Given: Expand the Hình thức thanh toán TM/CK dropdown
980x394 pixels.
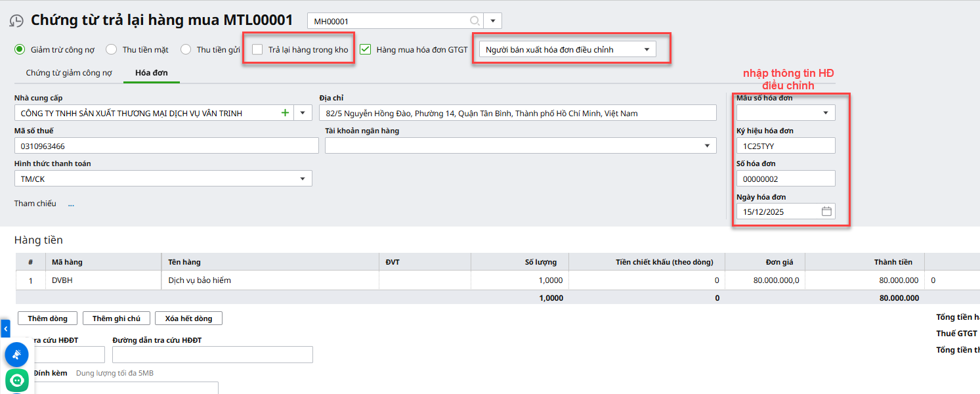Looking at the screenshot, I should coord(302,179).
